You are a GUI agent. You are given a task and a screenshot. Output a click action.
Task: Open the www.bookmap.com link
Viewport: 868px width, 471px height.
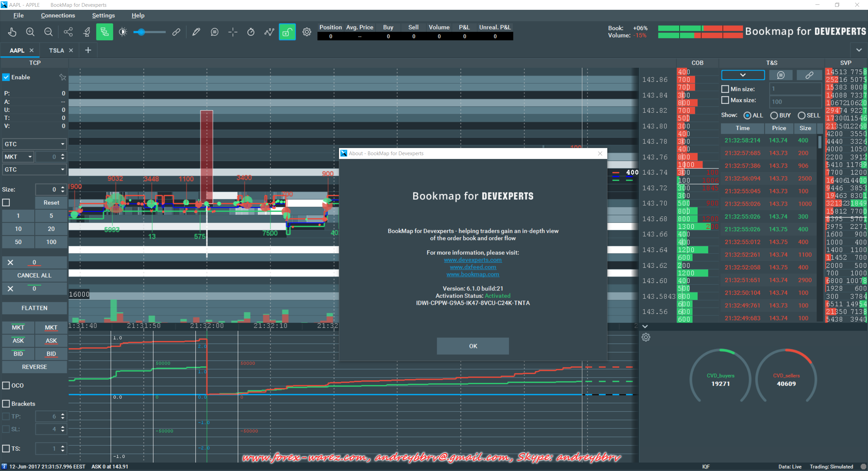click(473, 274)
